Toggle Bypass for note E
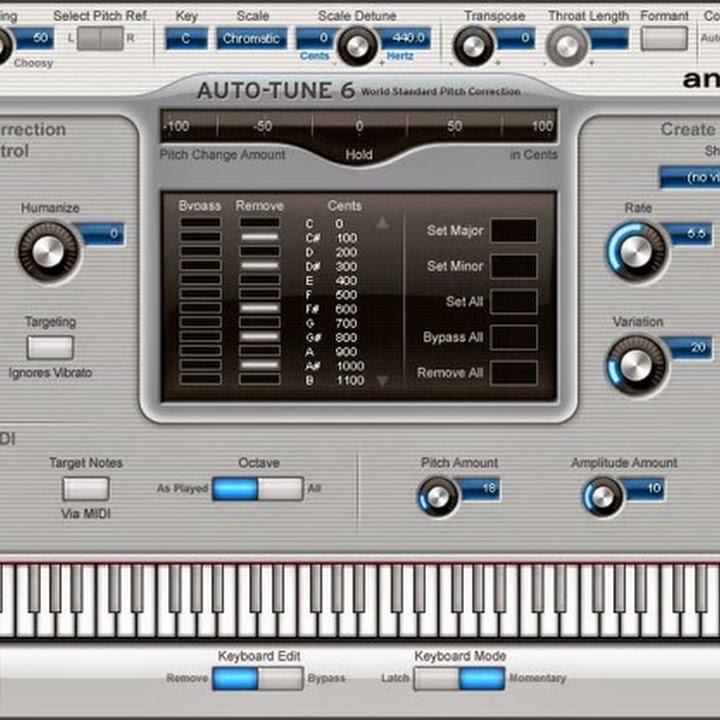The image size is (720, 720). (200, 280)
